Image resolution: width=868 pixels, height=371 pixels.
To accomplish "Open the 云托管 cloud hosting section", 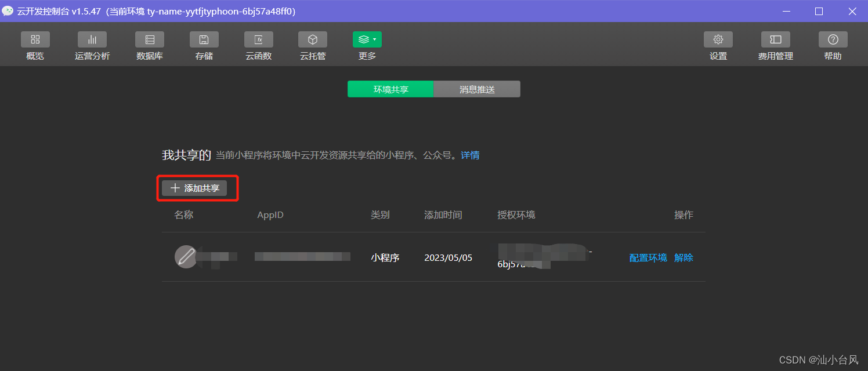I will coord(313,46).
